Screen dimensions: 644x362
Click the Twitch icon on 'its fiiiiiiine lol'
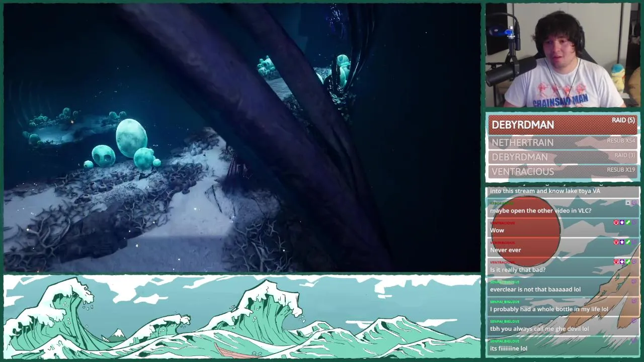(x=634, y=340)
